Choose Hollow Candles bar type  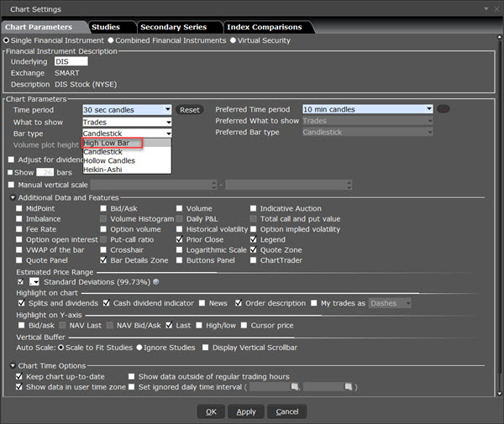click(127, 160)
